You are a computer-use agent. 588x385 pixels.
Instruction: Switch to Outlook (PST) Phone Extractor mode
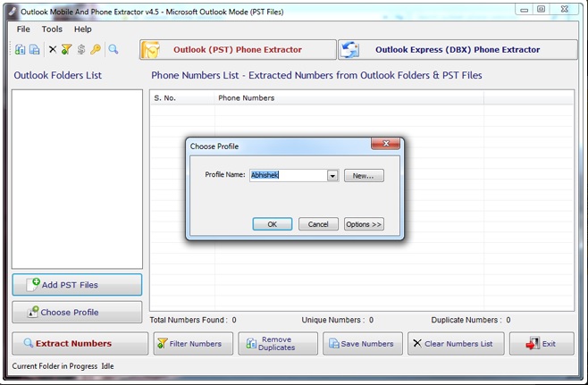(238, 50)
